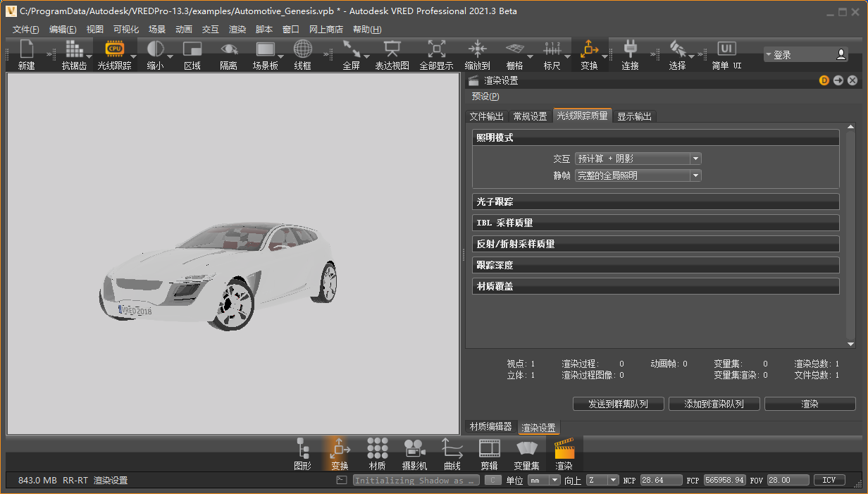Open the 文件(F) menu
Image resolution: width=868 pixels, height=494 pixels.
point(26,30)
